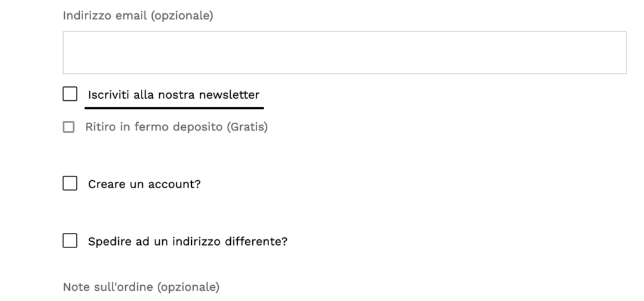Click the Spedire ad un indirizzo differente? label
Screen dimensions: 644x301
[x=187, y=241]
